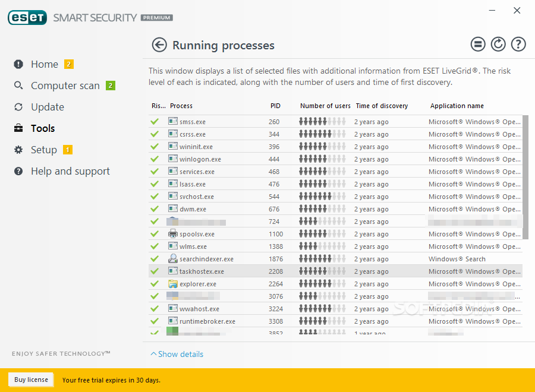Open the Setup section
Image resolution: width=535 pixels, height=392 pixels.
(43, 150)
